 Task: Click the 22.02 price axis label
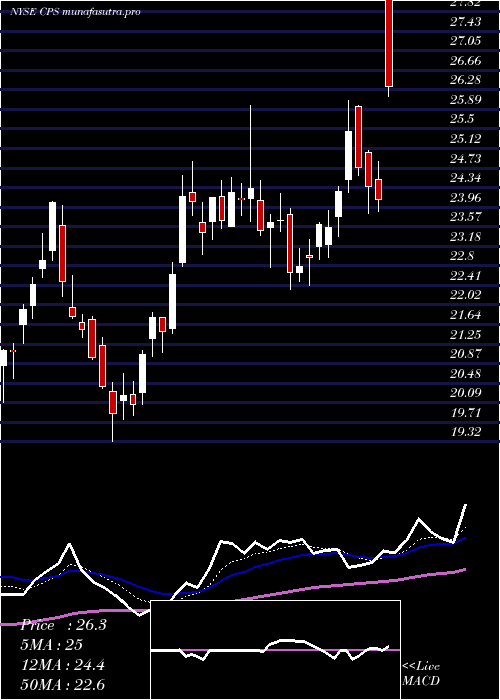[x=466, y=295]
